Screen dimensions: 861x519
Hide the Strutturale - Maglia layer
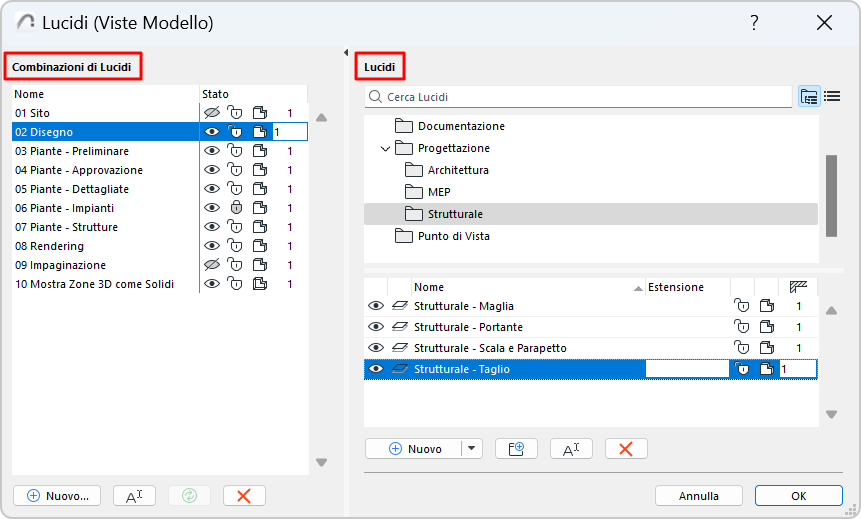[x=376, y=306]
